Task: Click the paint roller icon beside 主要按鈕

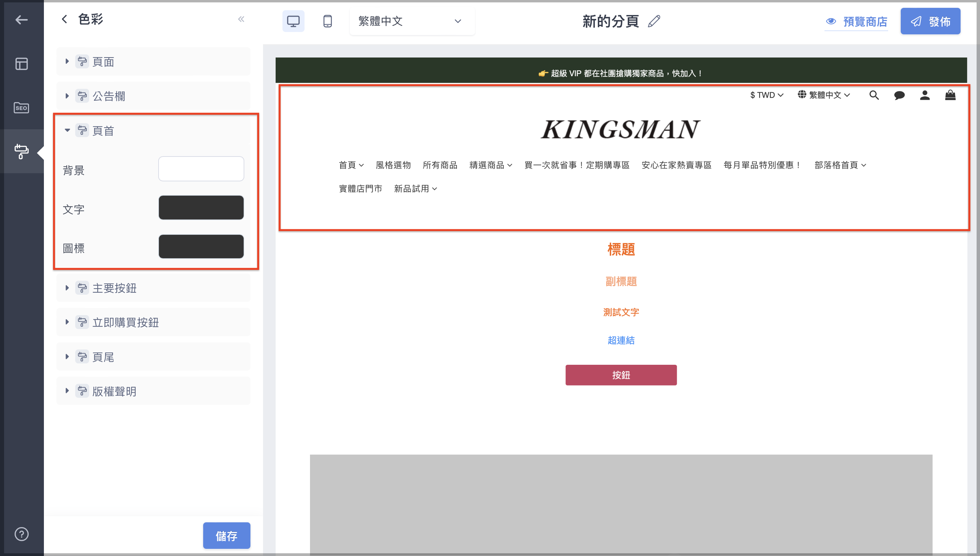Action: 82,288
